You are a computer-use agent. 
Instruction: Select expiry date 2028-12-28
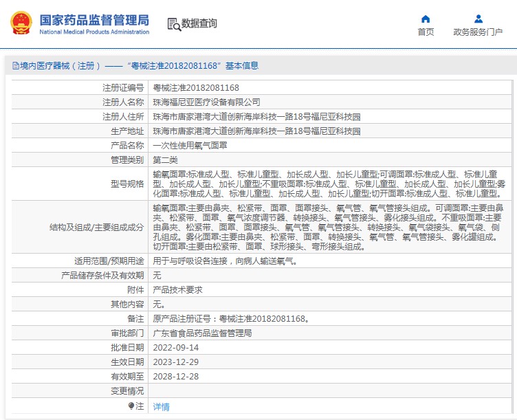pyautogui.click(x=176, y=377)
